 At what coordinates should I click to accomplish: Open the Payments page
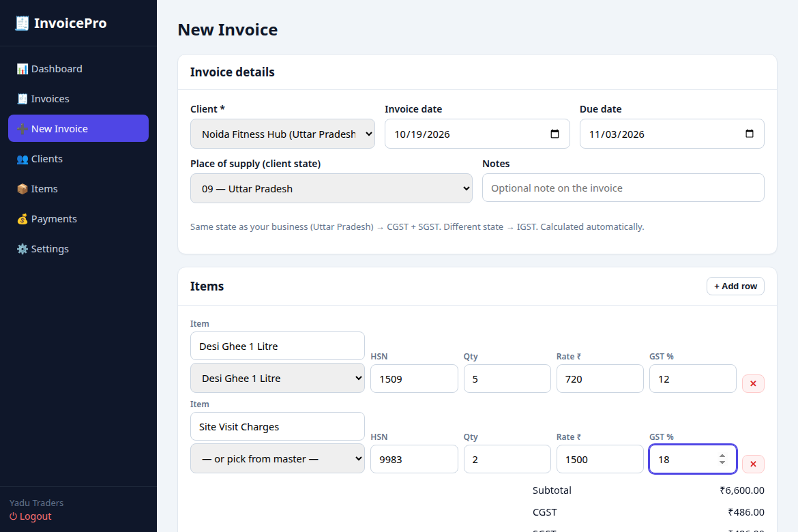click(78, 219)
